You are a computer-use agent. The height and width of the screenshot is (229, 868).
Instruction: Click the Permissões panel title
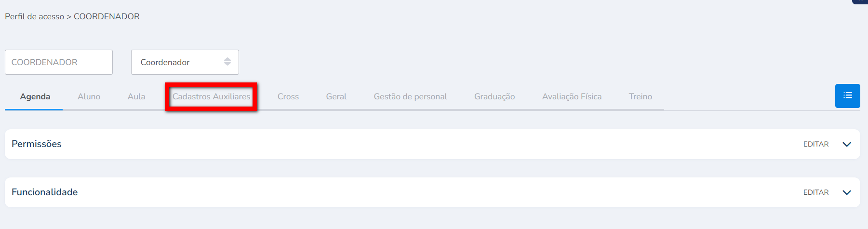[37, 144]
